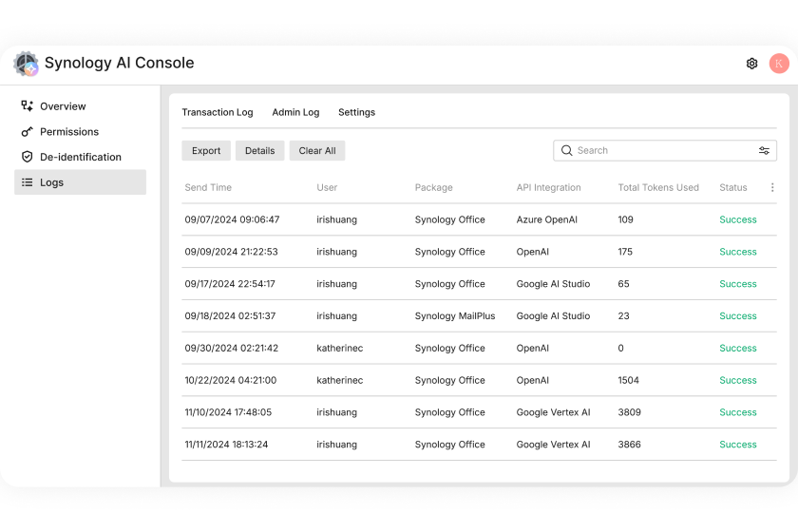
Task: Click the Overview sidebar icon
Action: [27, 105]
